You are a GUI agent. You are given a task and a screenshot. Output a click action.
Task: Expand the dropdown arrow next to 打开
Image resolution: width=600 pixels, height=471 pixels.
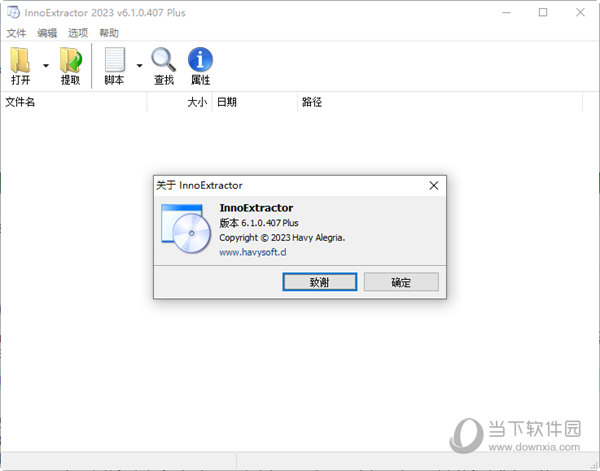pyautogui.click(x=46, y=66)
